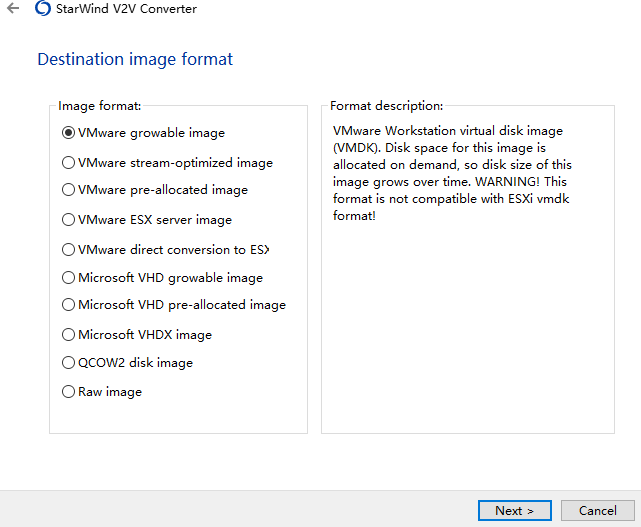Proceed with the Next button
The width and height of the screenshot is (641, 527).
coord(515,511)
